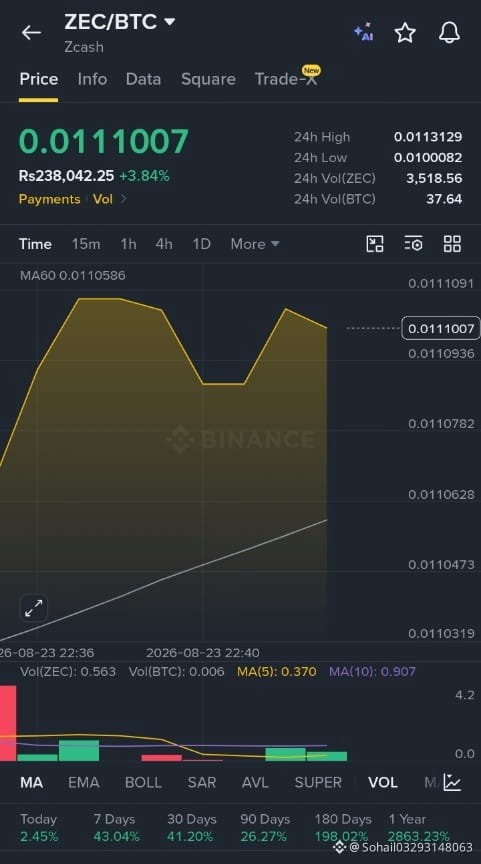This screenshot has width=481, height=864.
Task: Open the AI sparkle assistant icon
Action: click(x=364, y=32)
